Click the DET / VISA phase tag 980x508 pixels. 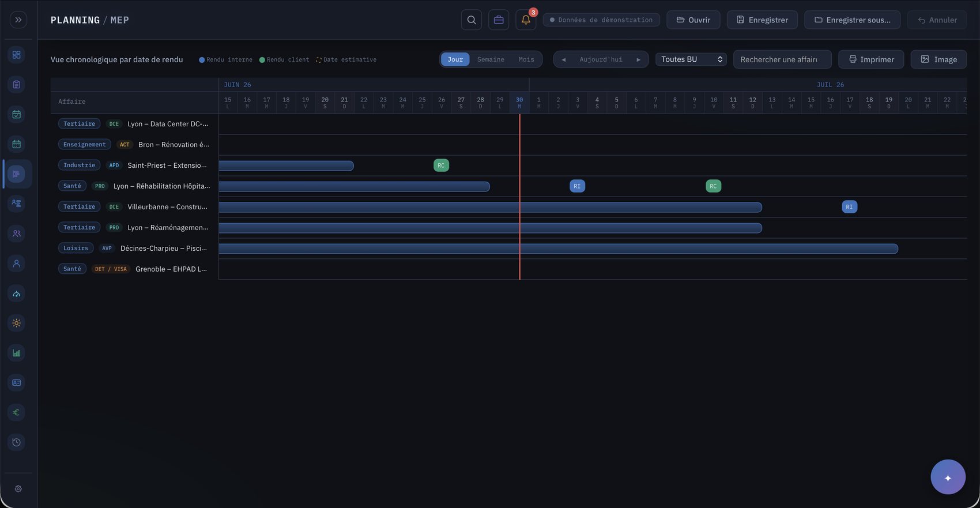[111, 269]
